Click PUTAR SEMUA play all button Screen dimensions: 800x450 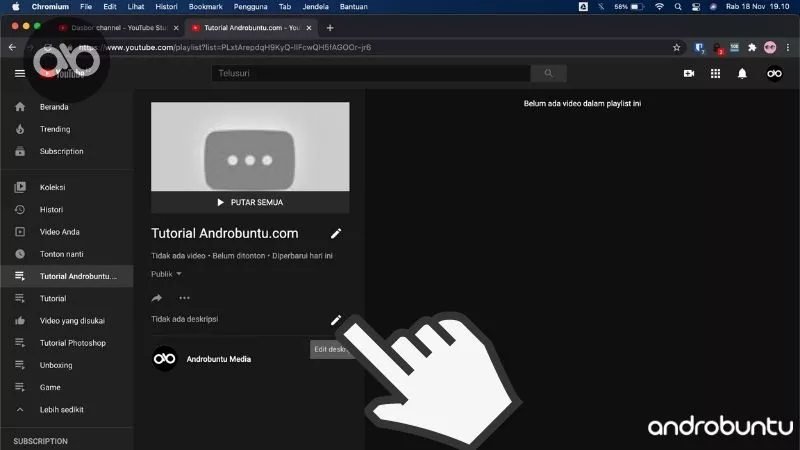pyautogui.click(x=250, y=203)
